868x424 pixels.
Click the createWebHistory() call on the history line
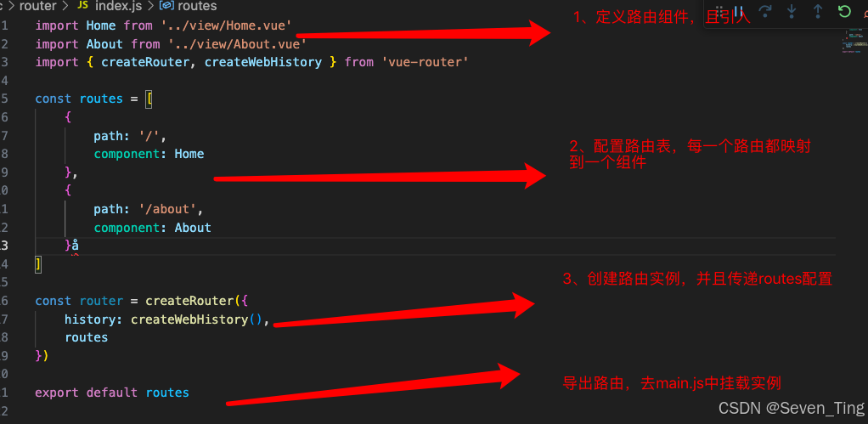tap(196, 320)
